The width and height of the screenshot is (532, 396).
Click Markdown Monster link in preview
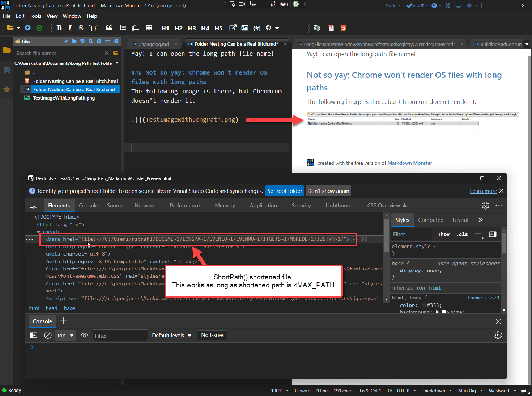pos(410,163)
